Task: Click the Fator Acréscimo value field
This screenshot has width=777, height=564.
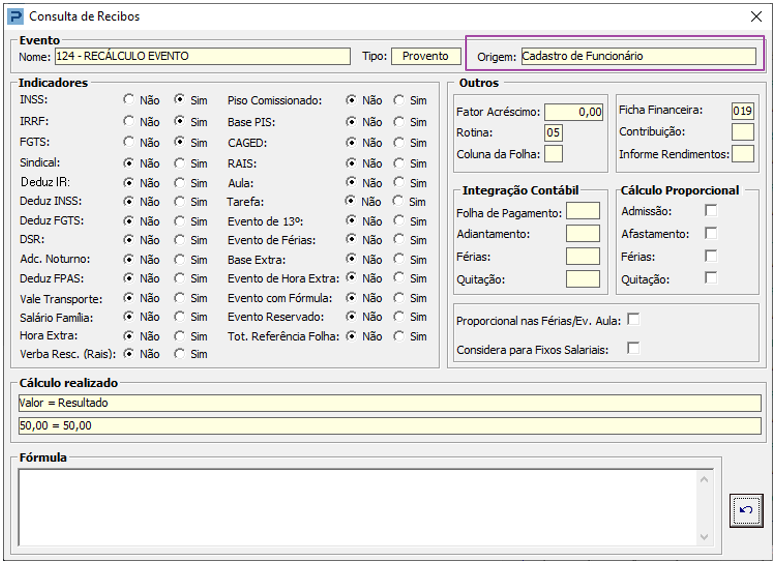Action: click(x=574, y=112)
